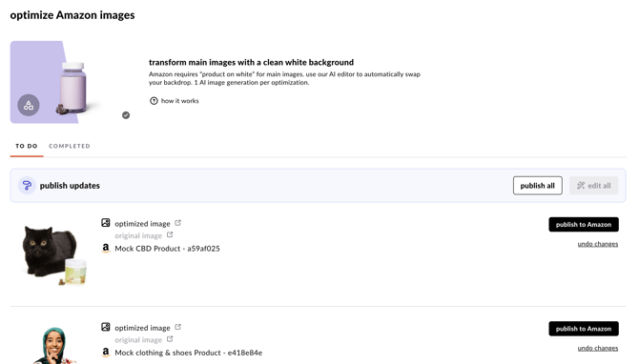The image size is (639, 364).
Task: Publish Mock clothing & shoes Product to Amazon
Action: coord(584,329)
